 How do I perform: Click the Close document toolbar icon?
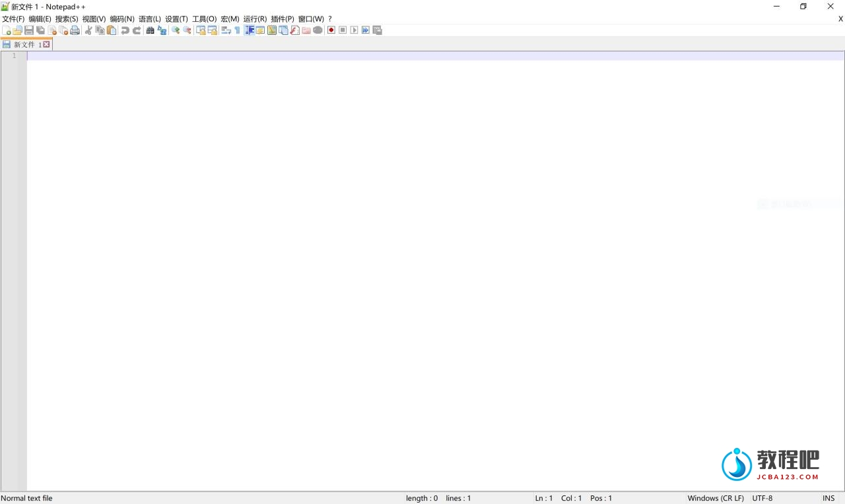[x=52, y=30]
